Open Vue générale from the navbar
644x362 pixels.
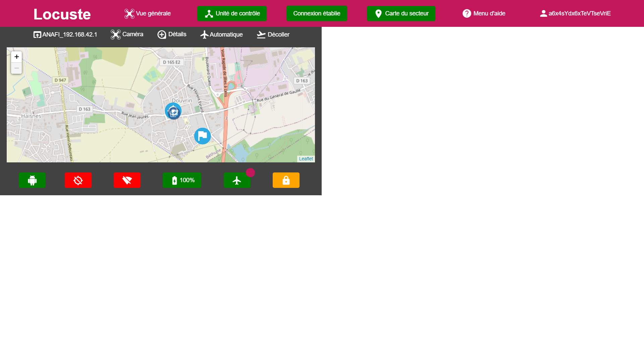148,13
